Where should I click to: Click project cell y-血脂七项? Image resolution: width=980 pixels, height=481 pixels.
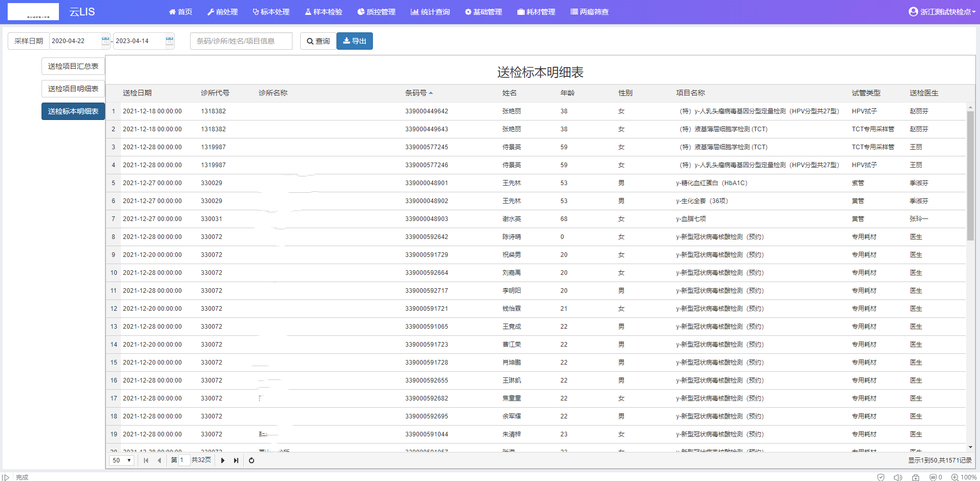[691, 219]
